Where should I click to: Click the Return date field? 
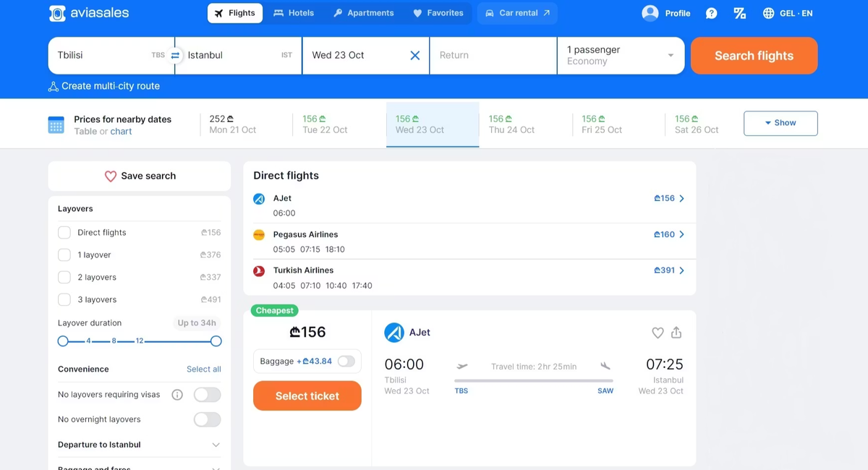tap(493, 56)
